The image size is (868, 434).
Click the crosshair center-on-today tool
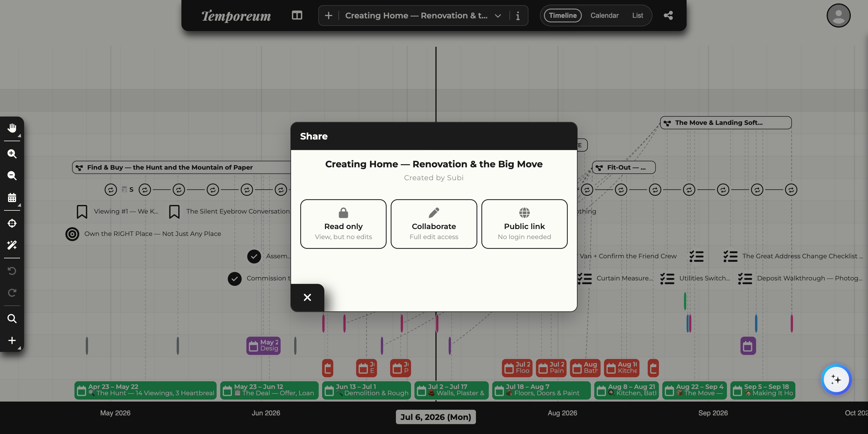click(x=12, y=223)
